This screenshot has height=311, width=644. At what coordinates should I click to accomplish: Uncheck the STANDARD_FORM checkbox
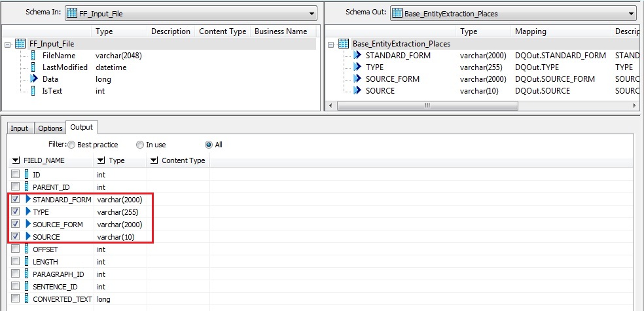(x=16, y=199)
